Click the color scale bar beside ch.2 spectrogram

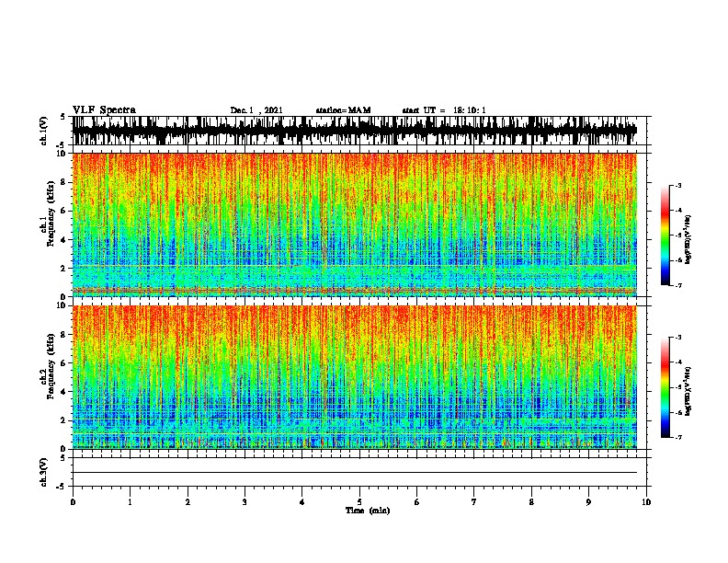tap(665, 387)
